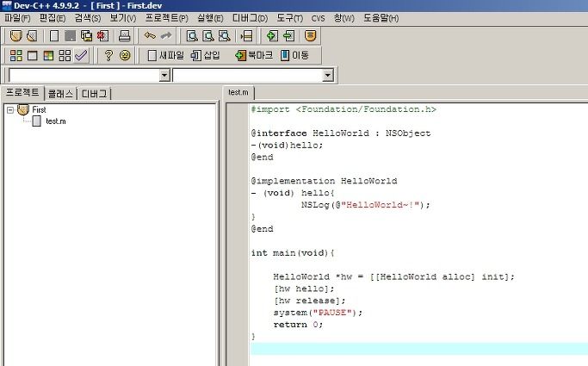Click the 북마크 bookmark toggle button
The width and height of the screenshot is (588, 366).
(x=254, y=55)
